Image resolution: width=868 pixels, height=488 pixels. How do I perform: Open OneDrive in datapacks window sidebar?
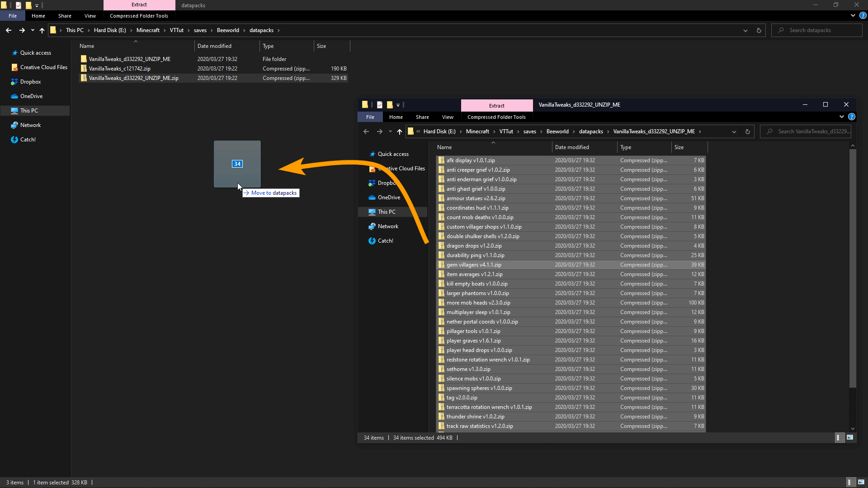coord(31,96)
